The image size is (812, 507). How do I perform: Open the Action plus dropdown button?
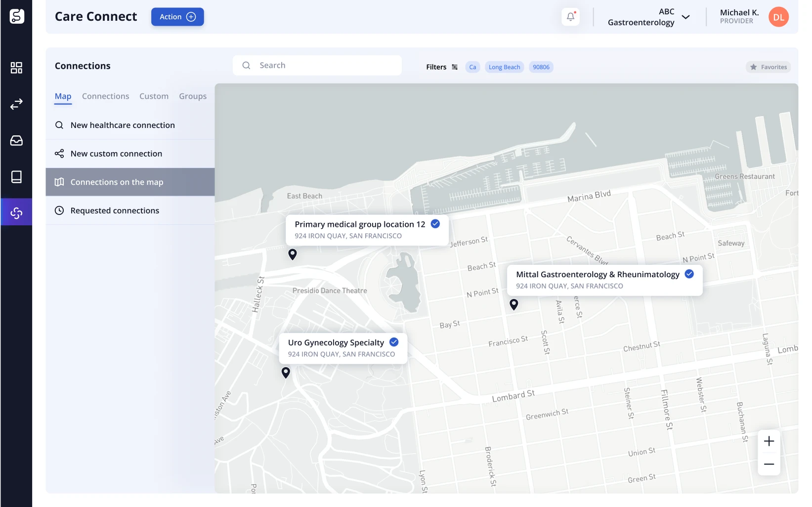pos(177,17)
